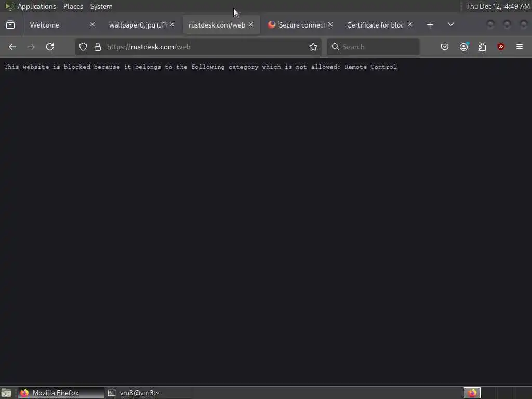The image size is (532, 399).
Task: Close the wallpaper0.jpg tab
Action: pos(172,25)
